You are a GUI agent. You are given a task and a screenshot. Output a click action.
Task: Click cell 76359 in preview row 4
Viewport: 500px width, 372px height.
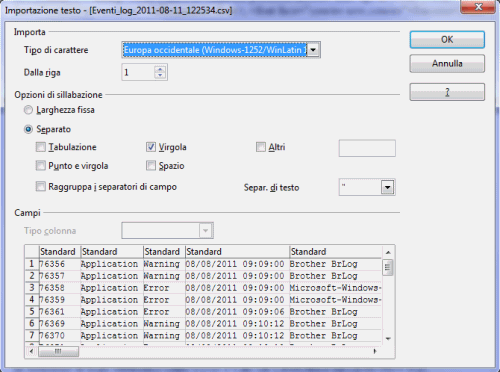click(x=59, y=300)
